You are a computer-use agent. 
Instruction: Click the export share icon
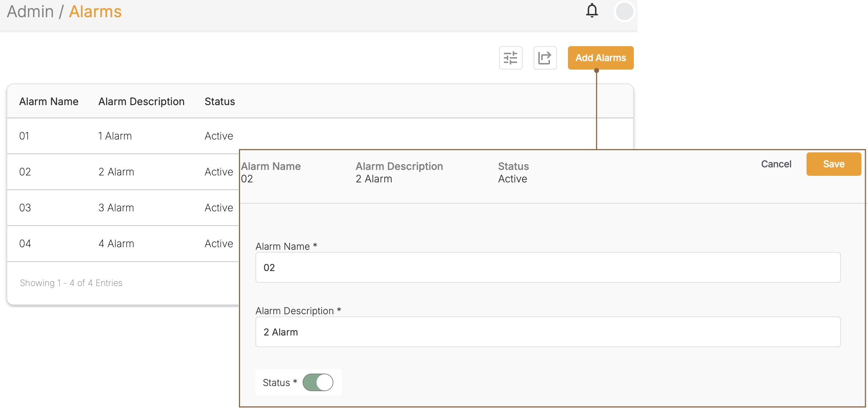click(x=545, y=58)
